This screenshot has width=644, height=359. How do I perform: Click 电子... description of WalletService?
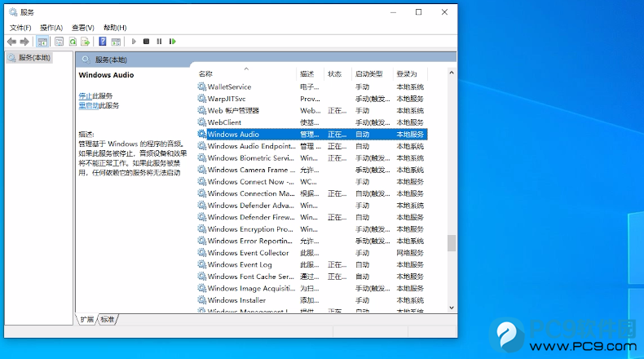click(309, 86)
